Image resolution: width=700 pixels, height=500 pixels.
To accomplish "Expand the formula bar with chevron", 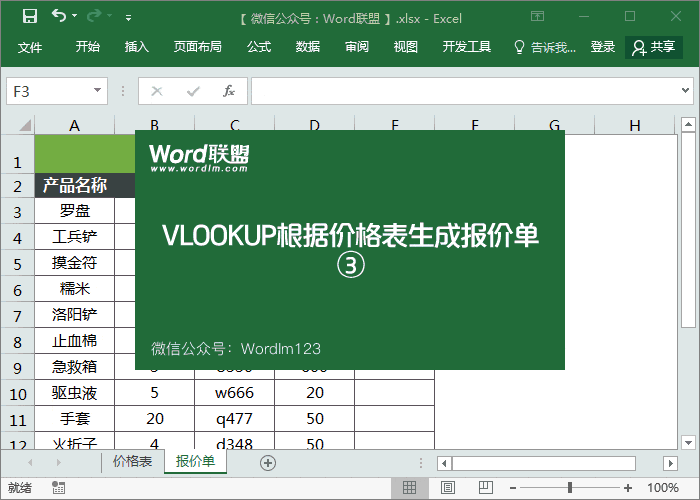I will (x=686, y=91).
